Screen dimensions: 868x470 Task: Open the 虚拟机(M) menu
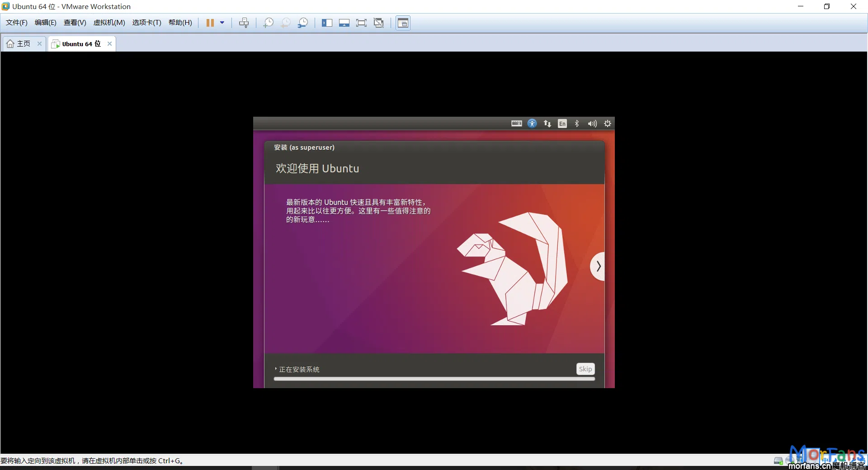(109, 23)
